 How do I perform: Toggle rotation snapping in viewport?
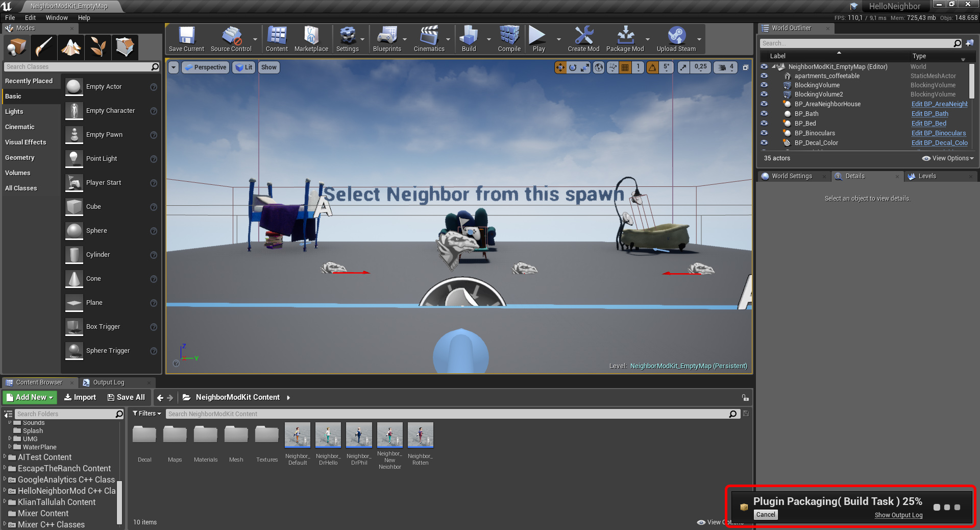click(652, 67)
